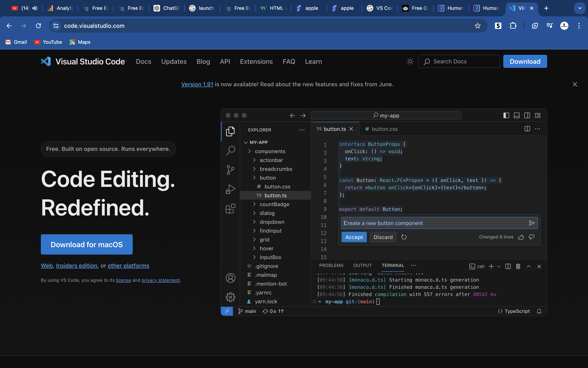Open the Blog menu item
Screen dimensions: 588x368
coord(203,62)
